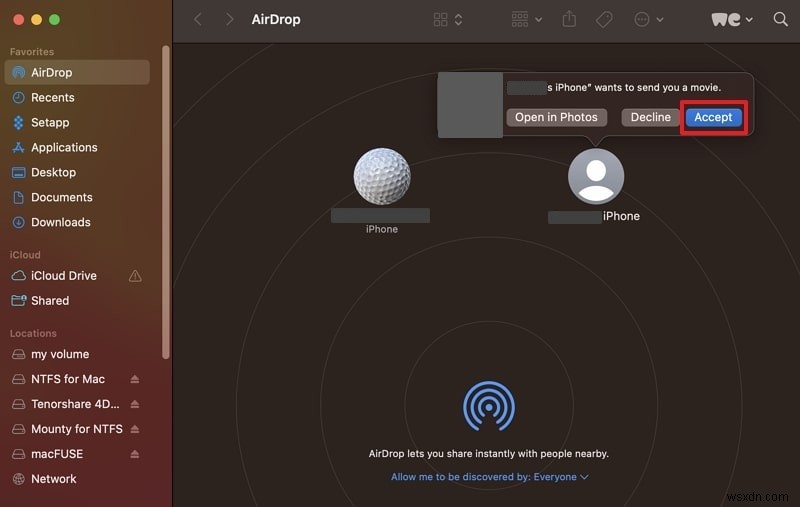Eject the NTFS for Mac volume
This screenshot has width=800, height=507.
[135, 379]
